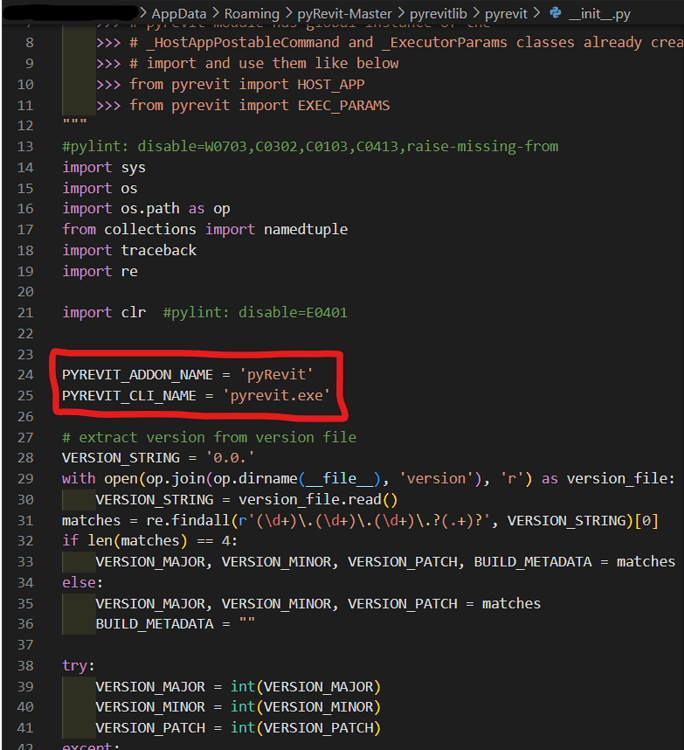Open the pyrevitlib breadcrumb item
The height and width of the screenshot is (750, 684).
(x=443, y=13)
